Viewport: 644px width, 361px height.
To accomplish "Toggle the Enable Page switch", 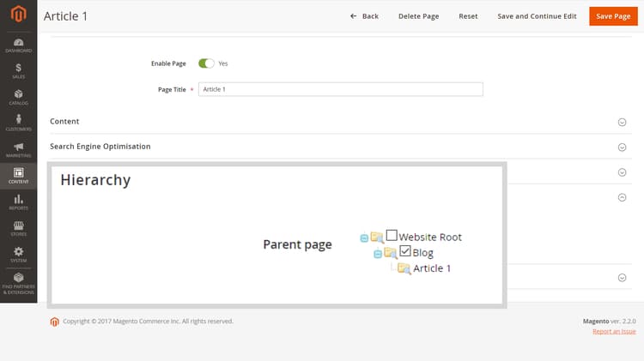I will coord(206,63).
